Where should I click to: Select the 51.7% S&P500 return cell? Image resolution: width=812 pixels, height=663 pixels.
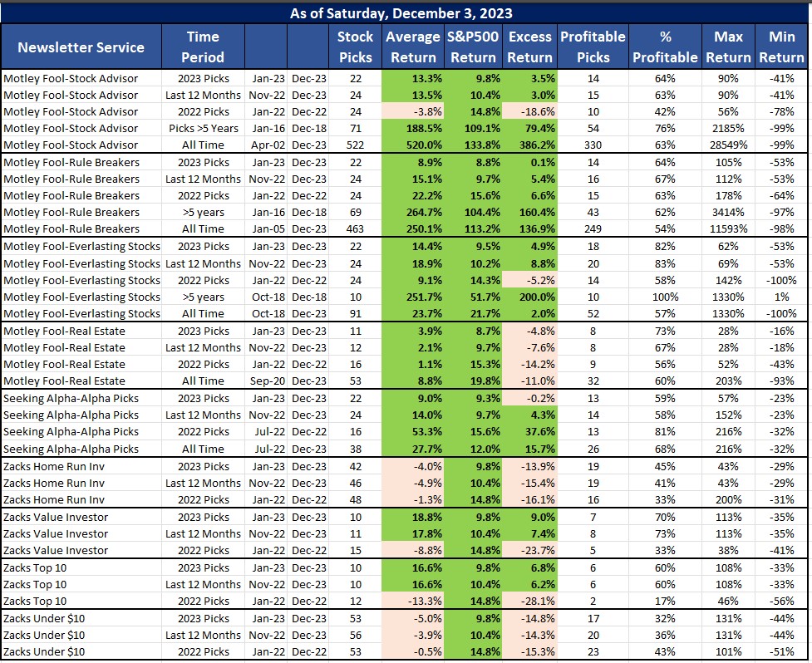tap(474, 297)
